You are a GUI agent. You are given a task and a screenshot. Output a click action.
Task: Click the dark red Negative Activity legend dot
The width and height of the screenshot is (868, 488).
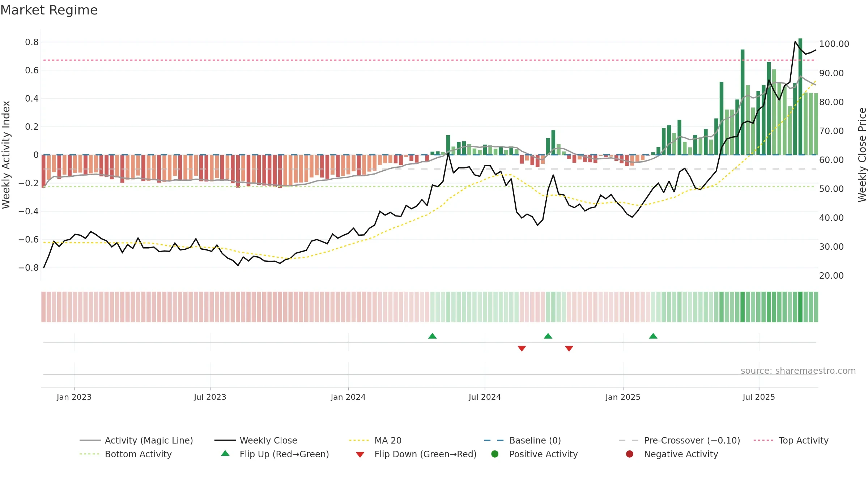(x=630, y=454)
